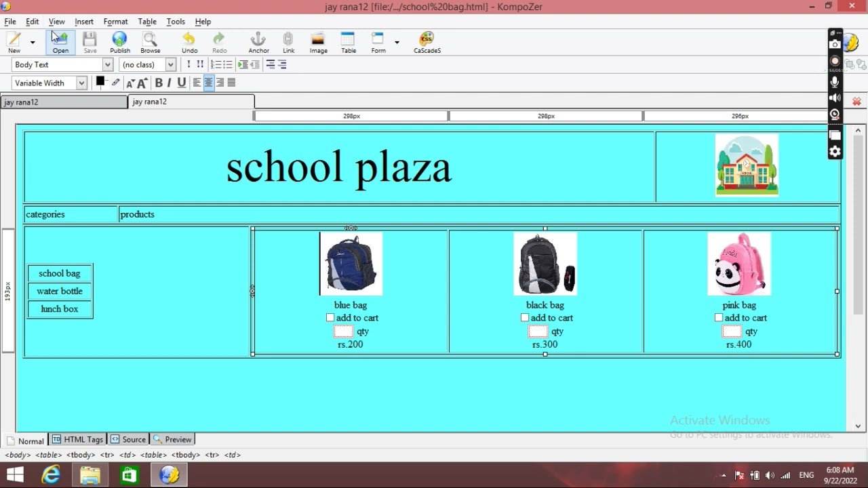Expand the Form button dropdown arrow
868x488 pixels.
tap(397, 42)
